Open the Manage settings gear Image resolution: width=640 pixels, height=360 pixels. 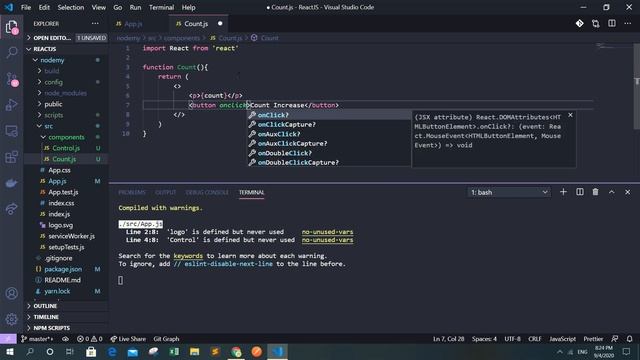point(11,319)
